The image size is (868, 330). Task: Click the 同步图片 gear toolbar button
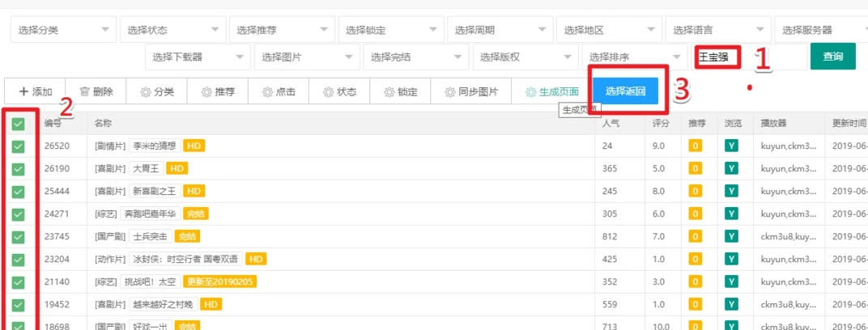click(472, 91)
